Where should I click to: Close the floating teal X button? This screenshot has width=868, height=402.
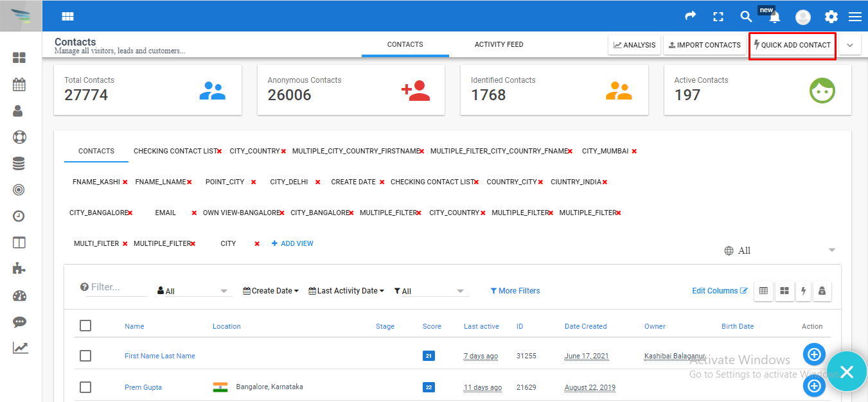point(847,371)
